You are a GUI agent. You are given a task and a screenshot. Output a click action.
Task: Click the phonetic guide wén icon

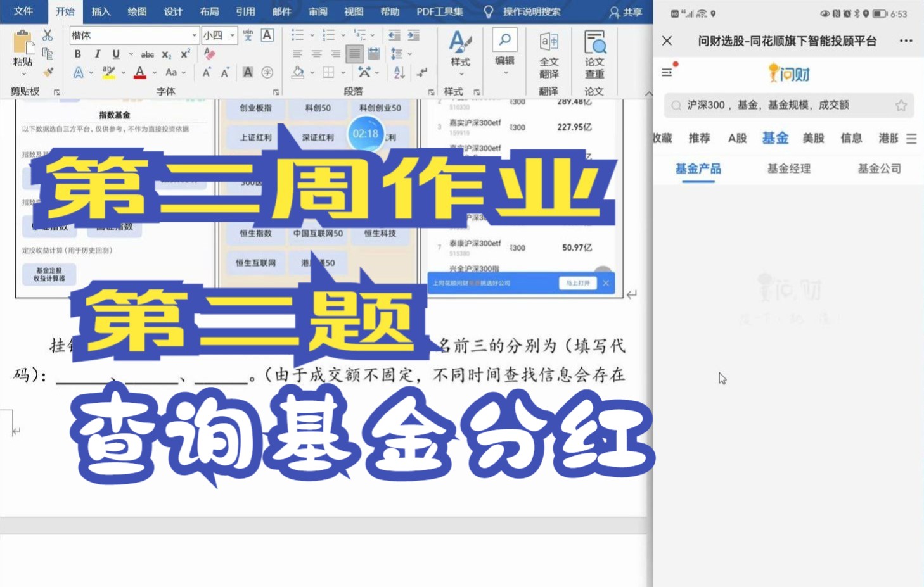click(x=248, y=35)
